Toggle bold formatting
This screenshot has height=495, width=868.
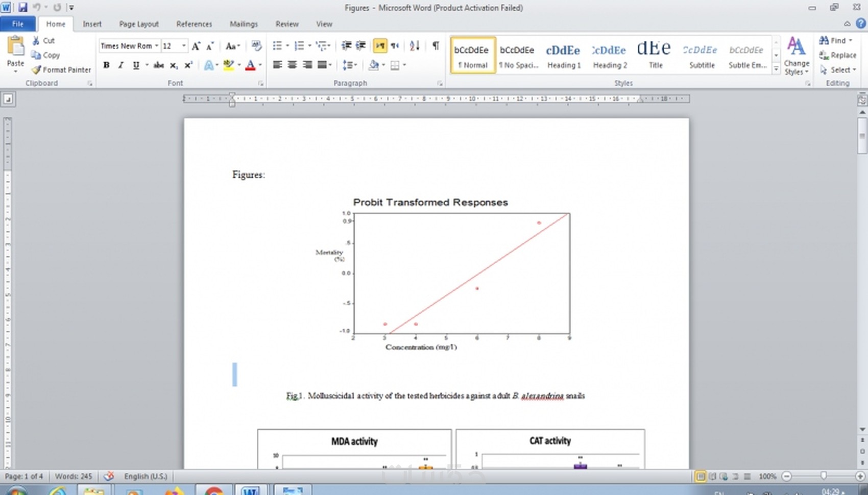pos(106,65)
